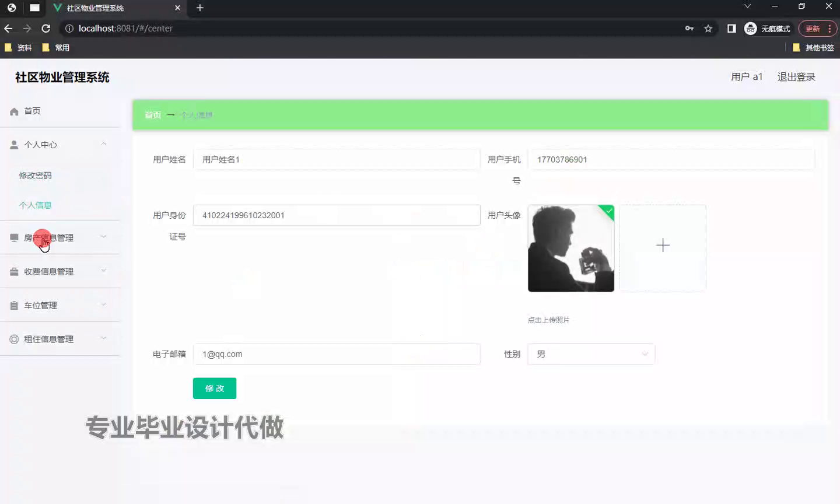Open the 性别 dropdown
The width and height of the screenshot is (840, 504).
coord(591,354)
